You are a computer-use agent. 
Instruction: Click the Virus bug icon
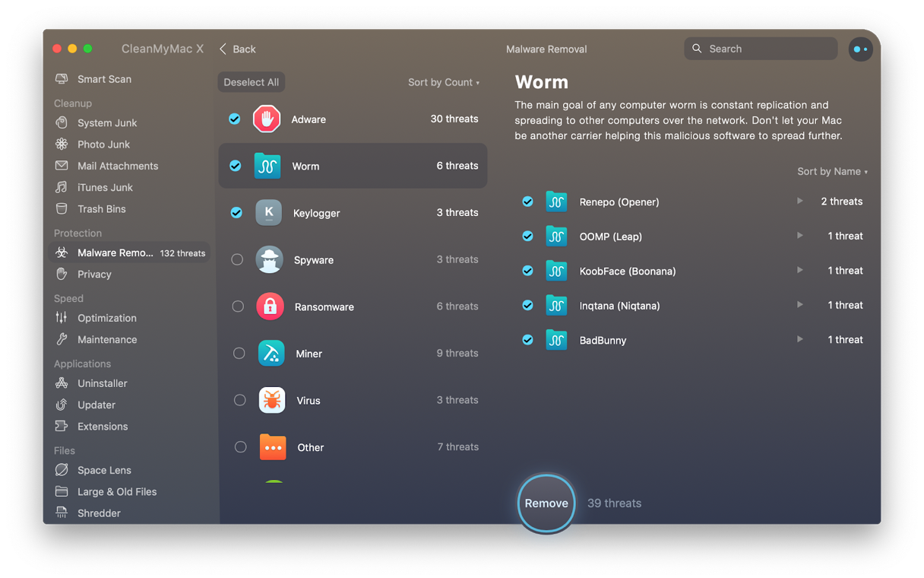click(272, 400)
